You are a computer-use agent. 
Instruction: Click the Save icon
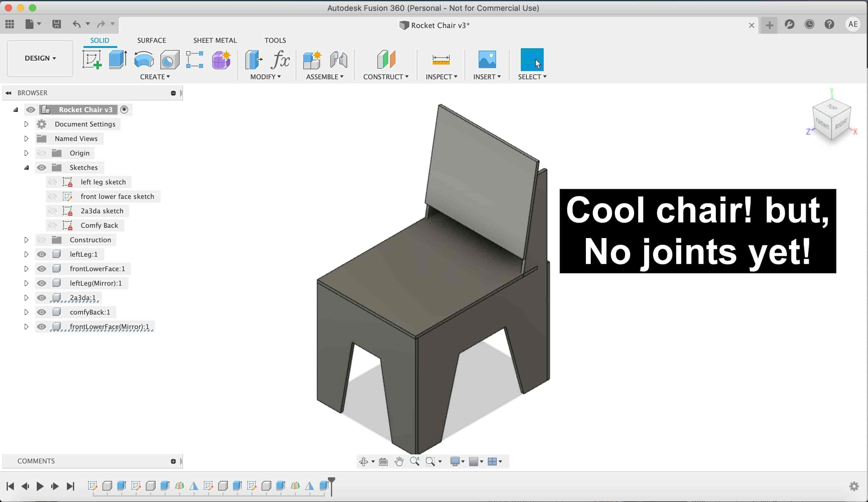[x=56, y=24]
